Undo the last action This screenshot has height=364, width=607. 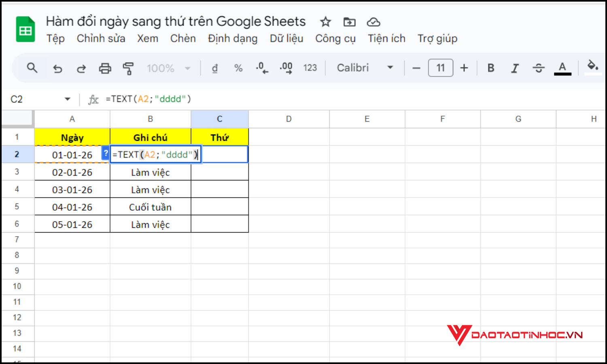pyautogui.click(x=57, y=68)
